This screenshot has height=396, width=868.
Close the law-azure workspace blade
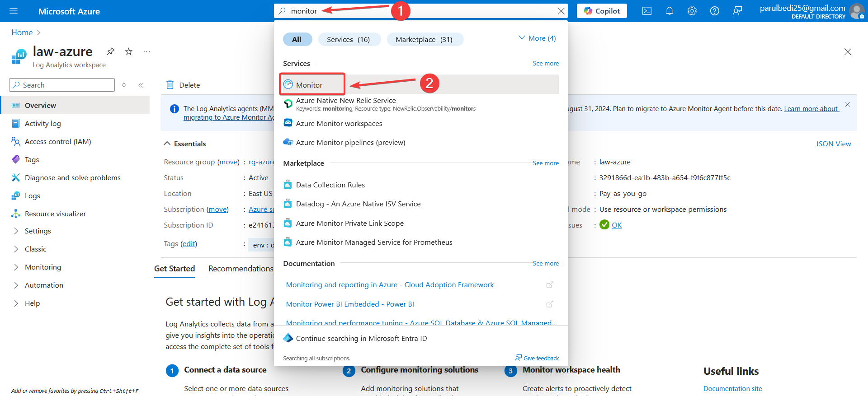(848, 52)
